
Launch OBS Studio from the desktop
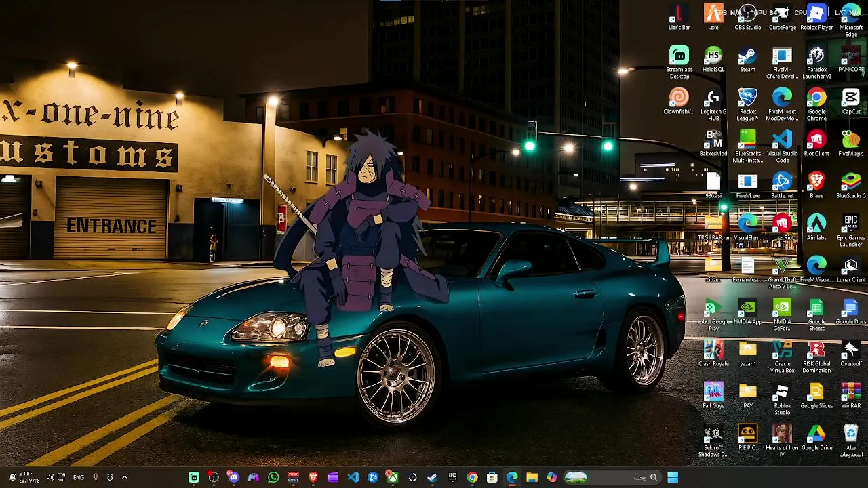pos(747,18)
